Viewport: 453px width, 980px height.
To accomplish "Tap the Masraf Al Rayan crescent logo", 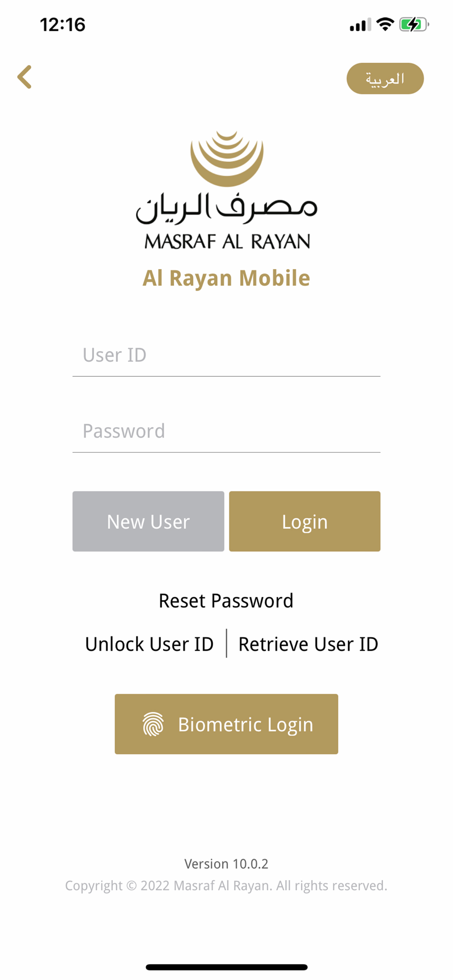I will pos(226,159).
